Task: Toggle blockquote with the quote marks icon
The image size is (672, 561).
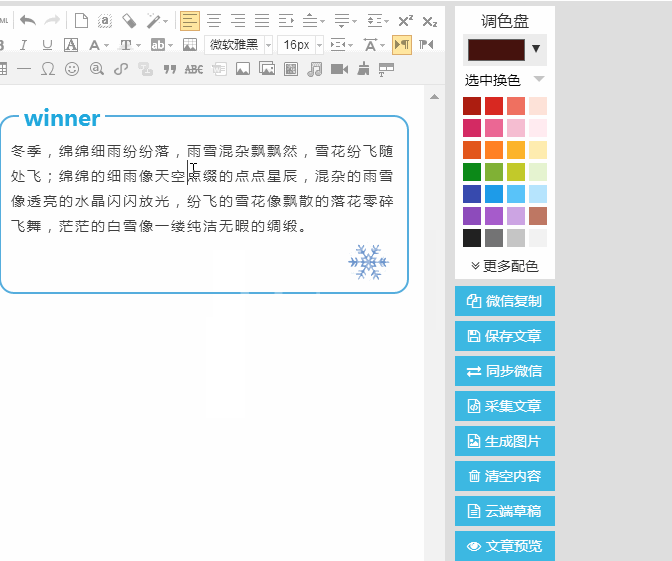Action: point(170,69)
